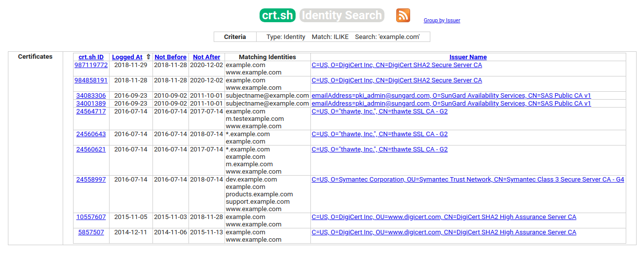
Task: Open certificate ID 10557607
Action: tap(91, 217)
